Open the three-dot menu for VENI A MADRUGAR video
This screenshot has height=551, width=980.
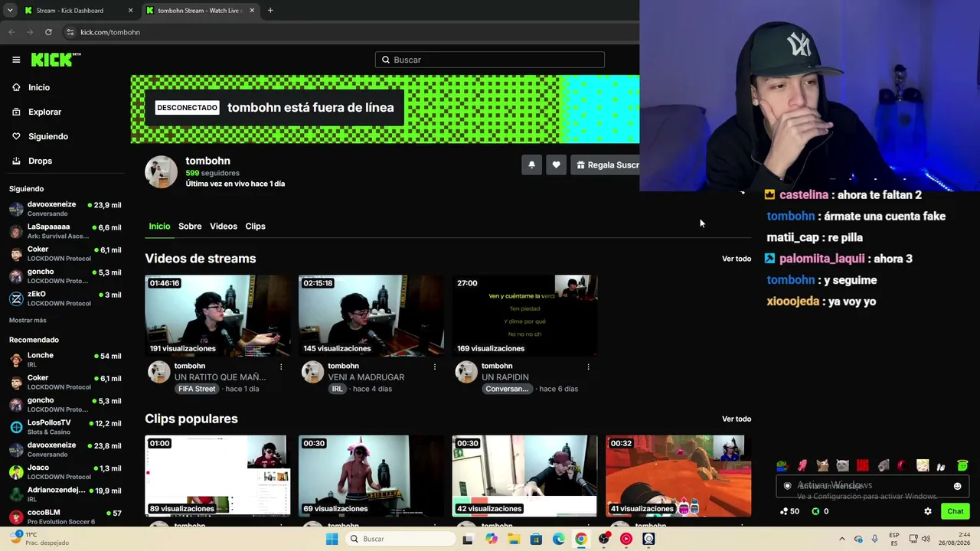point(435,367)
